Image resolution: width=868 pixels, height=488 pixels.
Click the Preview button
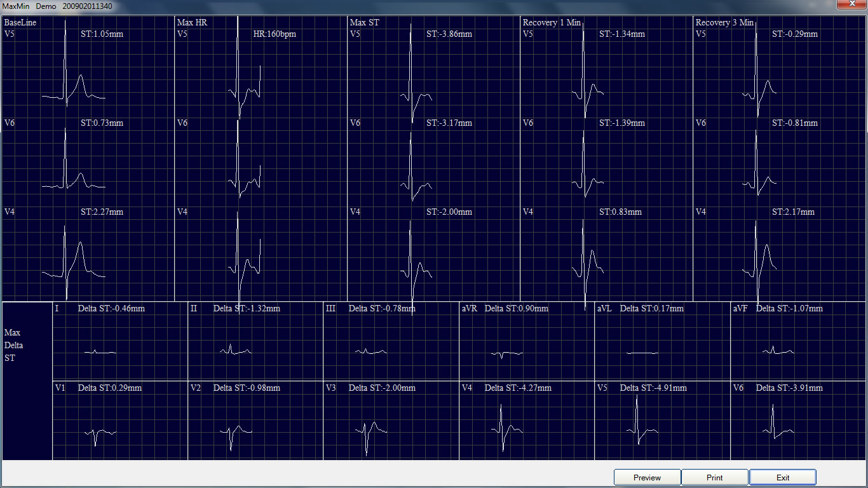pos(647,477)
